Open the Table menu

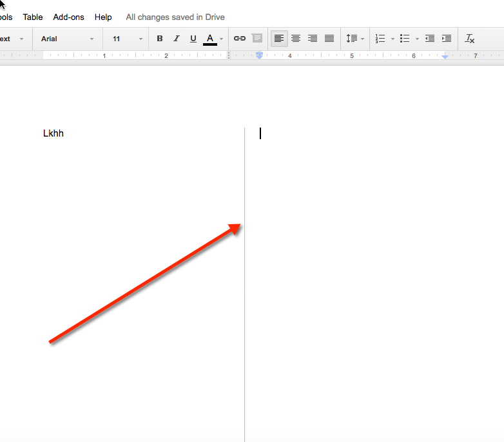[32, 17]
